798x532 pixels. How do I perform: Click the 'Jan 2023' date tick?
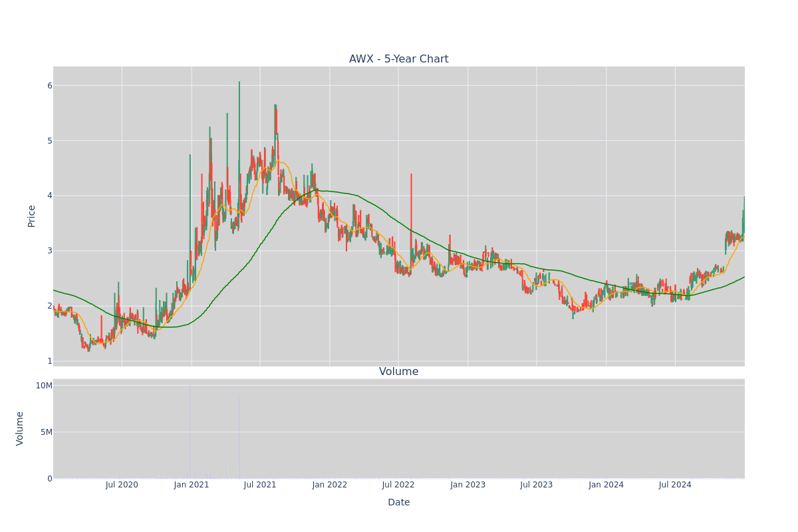click(468, 485)
